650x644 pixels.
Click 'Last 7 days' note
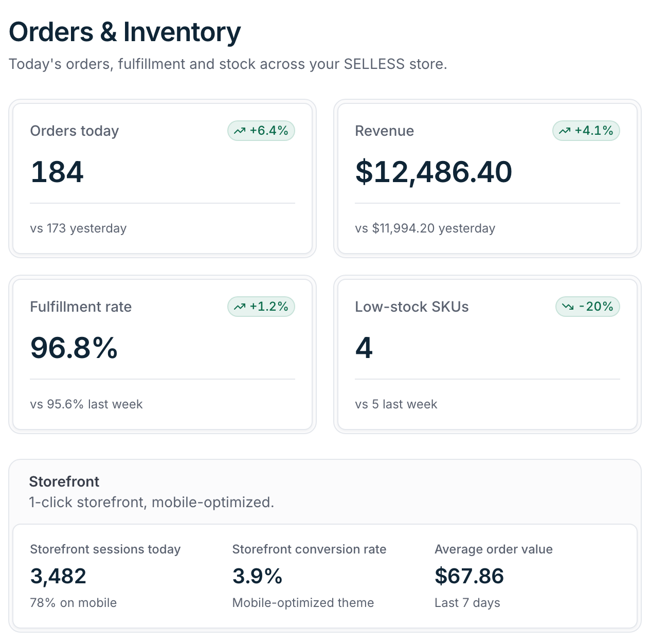467,603
